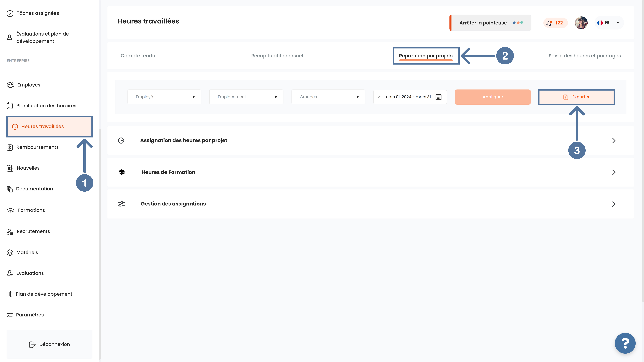
Task: Click the clock icon beside Assignation des heures
Action: tap(121, 140)
